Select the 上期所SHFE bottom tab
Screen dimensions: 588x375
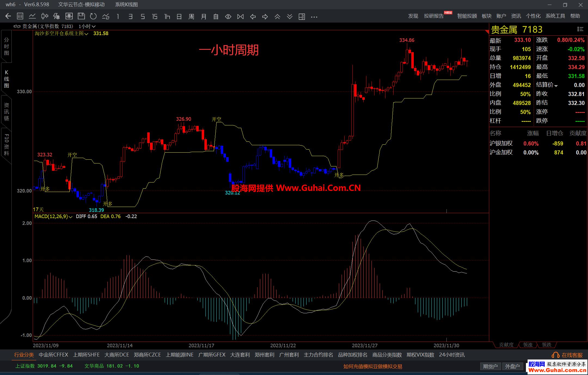point(86,355)
